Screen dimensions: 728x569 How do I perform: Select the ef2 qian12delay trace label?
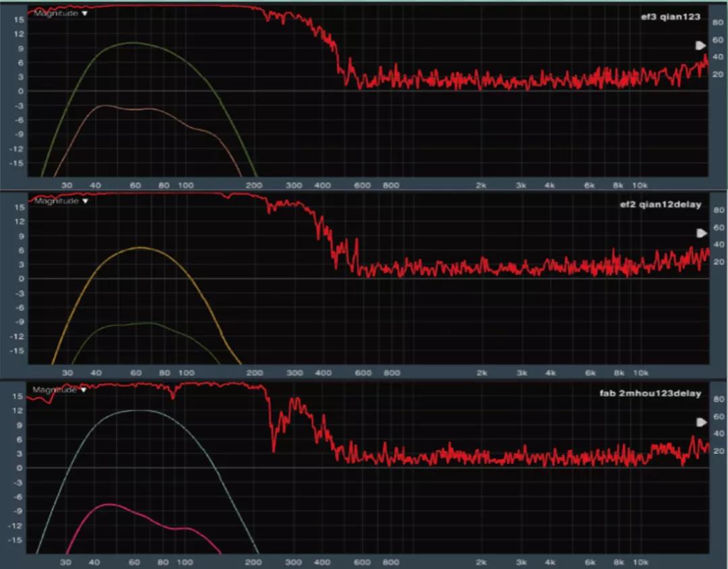tap(660, 205)
